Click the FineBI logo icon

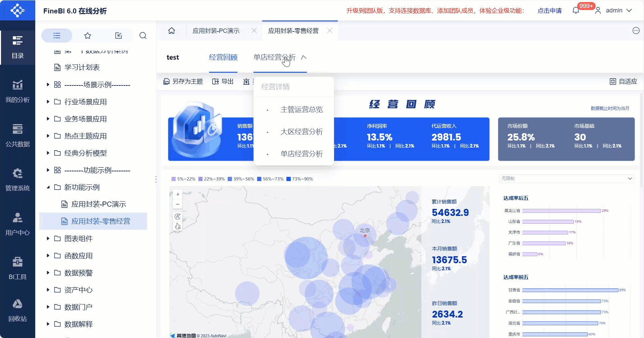(17, 10)
